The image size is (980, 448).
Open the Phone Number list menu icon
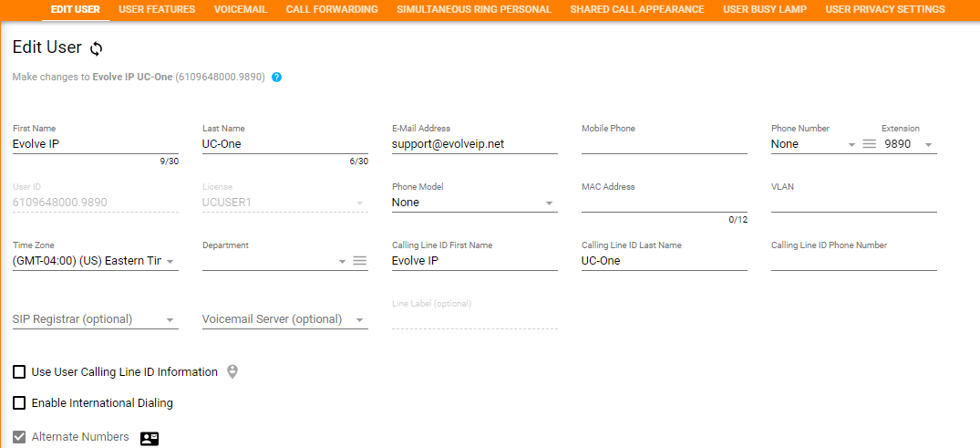(x=869, y=144)
